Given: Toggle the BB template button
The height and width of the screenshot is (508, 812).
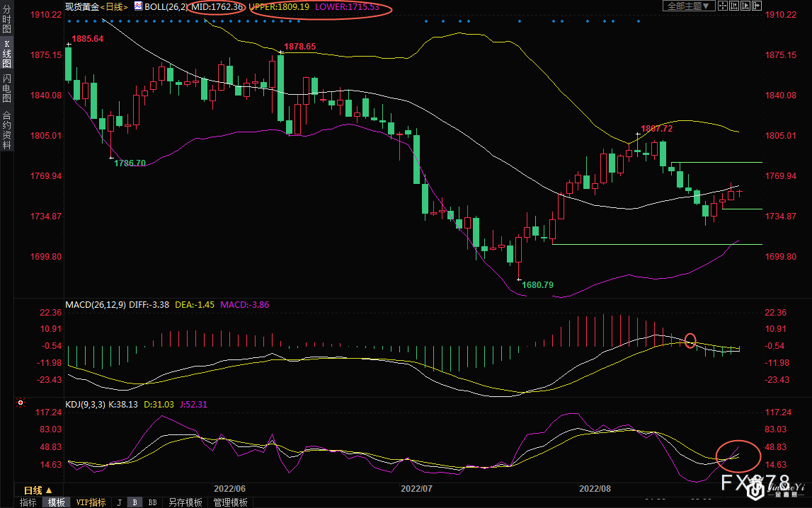Looking at the screenshot, I should click(x=152, y=502).
